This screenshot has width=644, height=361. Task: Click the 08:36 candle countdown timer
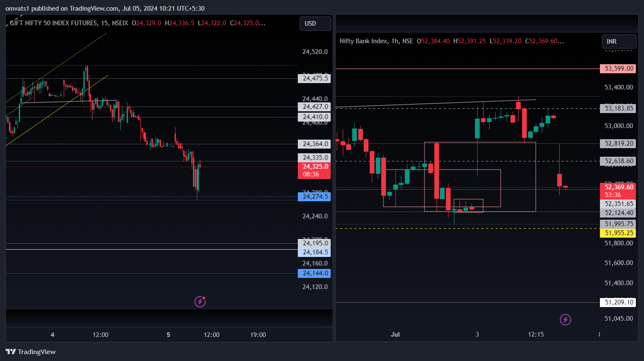click(311, 174)
